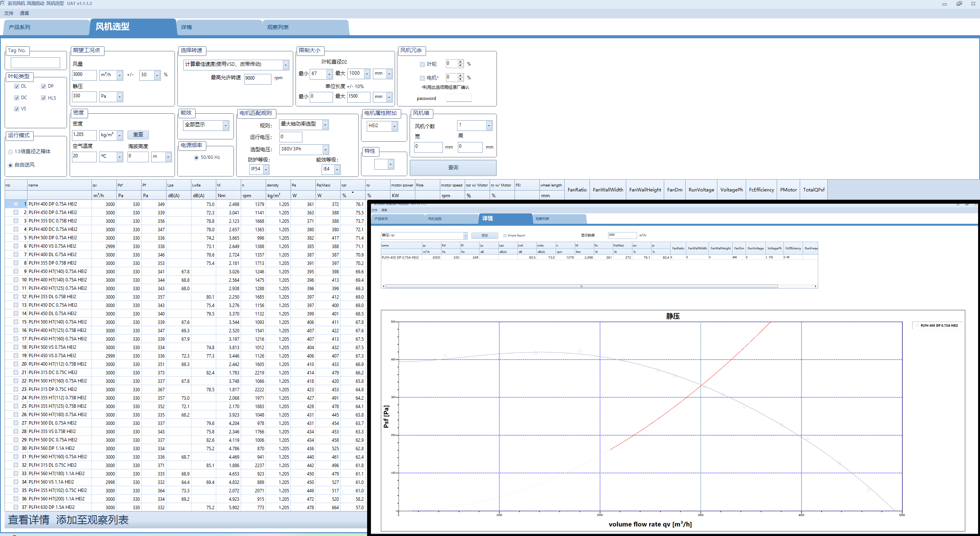
Task: Select the 1.5倍直径之箱体 radio button
Action: pyautogui.click(x=10, y=152)
